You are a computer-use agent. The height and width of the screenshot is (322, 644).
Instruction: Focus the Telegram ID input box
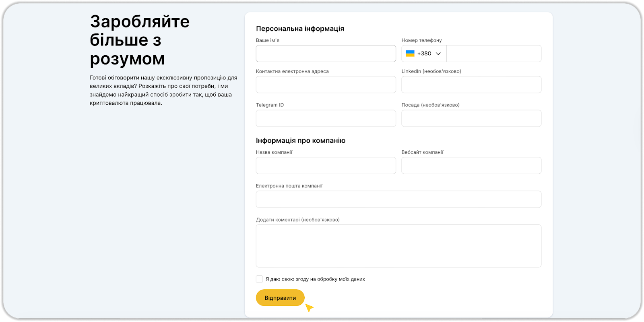(326, 118)
